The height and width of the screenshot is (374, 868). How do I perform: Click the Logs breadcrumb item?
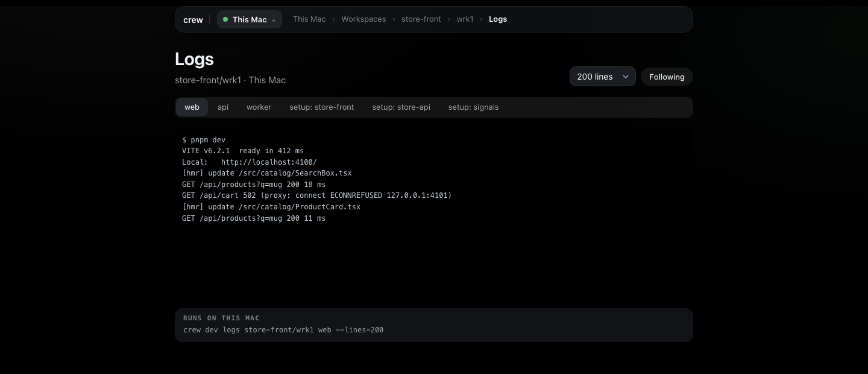tap(498, 19)
